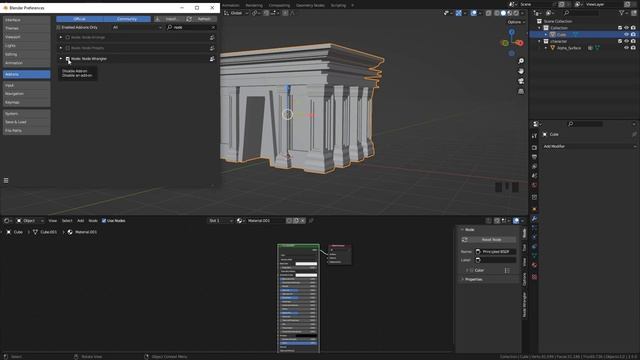
Task: Open Scene properties tab
Action: 534,176
